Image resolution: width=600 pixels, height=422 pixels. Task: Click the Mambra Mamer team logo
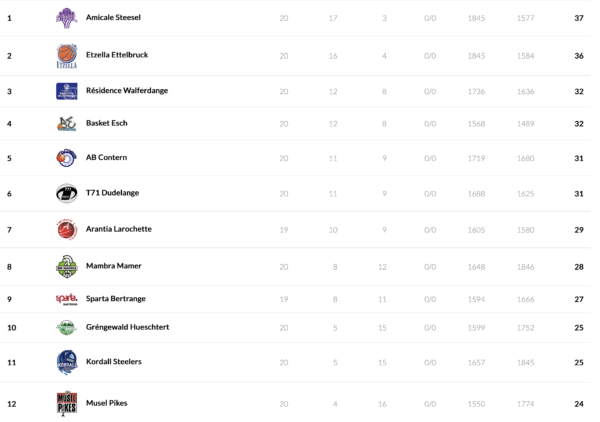click(x=66, y=267)
